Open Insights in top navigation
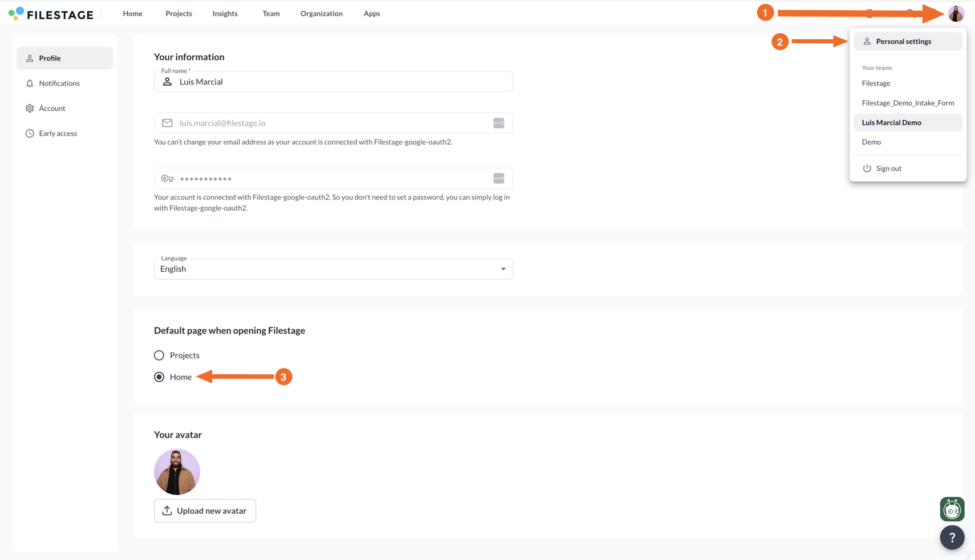975x560 pixels. (225, 14)
